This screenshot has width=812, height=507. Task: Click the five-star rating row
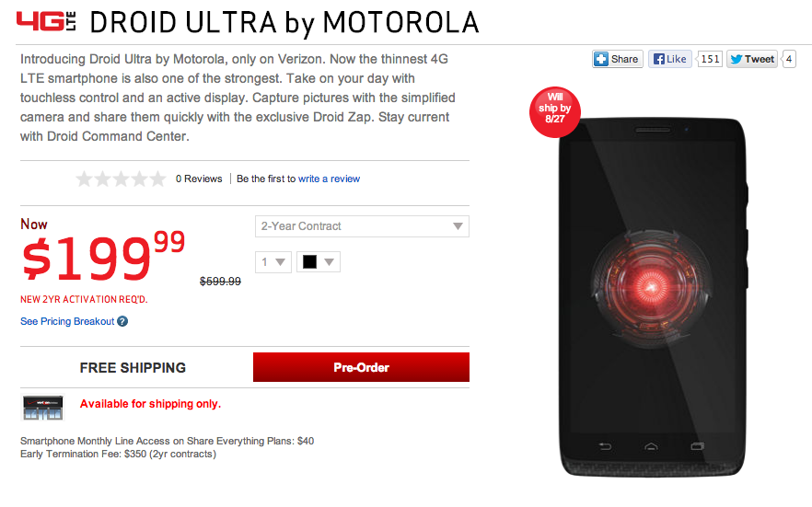121,179
